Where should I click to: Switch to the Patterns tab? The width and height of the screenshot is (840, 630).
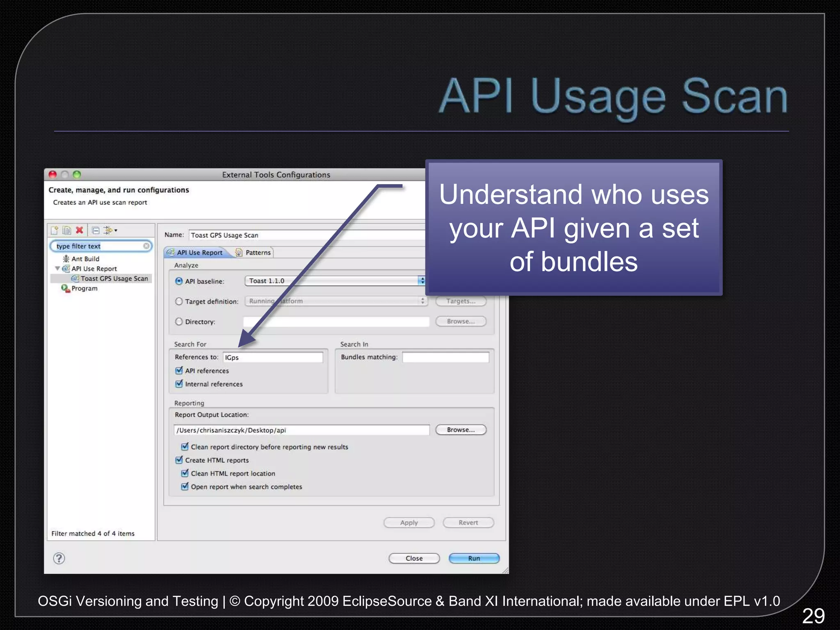(258, 253)
